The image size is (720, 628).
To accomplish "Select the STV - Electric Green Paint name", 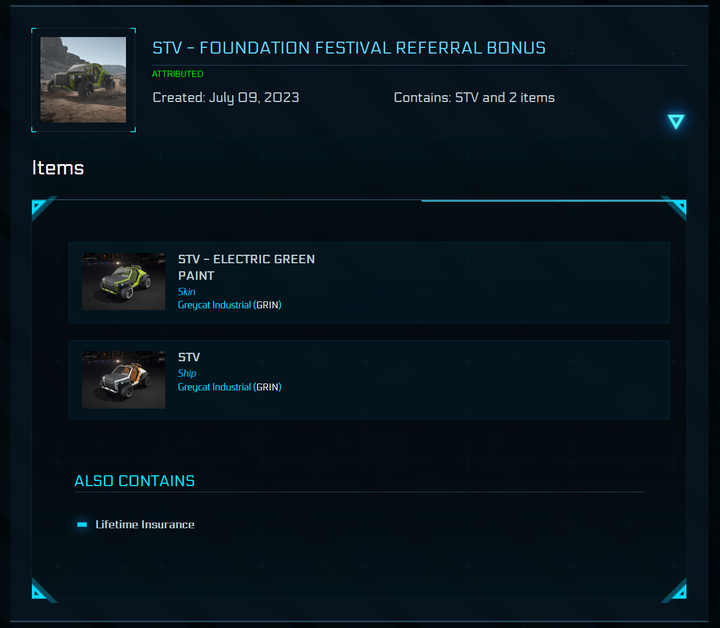I will point(246,267).
